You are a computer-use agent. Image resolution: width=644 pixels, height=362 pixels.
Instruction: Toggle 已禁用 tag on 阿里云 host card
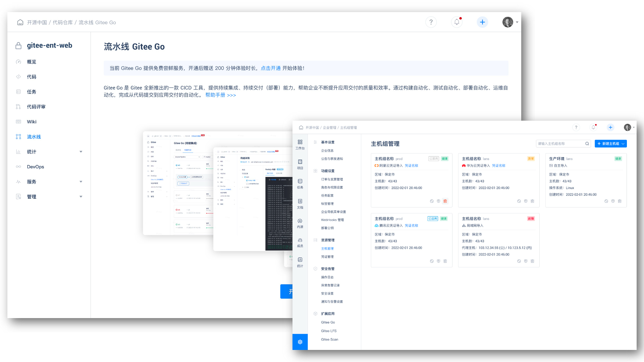[x=433, y=159]
